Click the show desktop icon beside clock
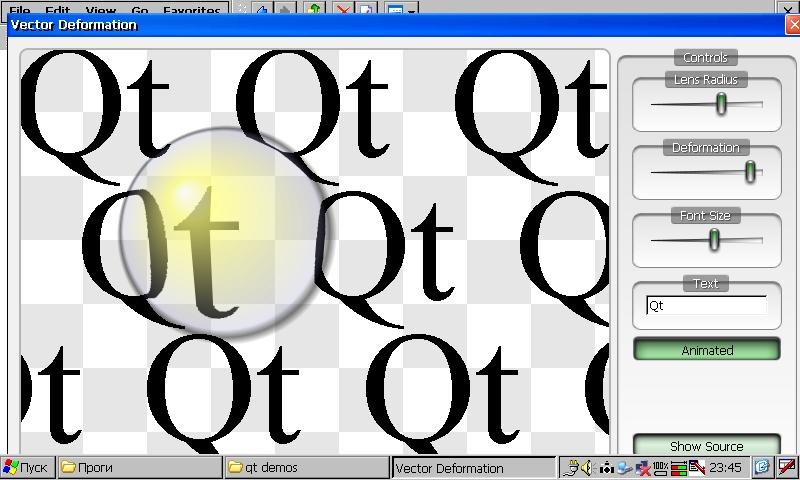The width and height of the screenshot is (800, 480). [762, 467]
